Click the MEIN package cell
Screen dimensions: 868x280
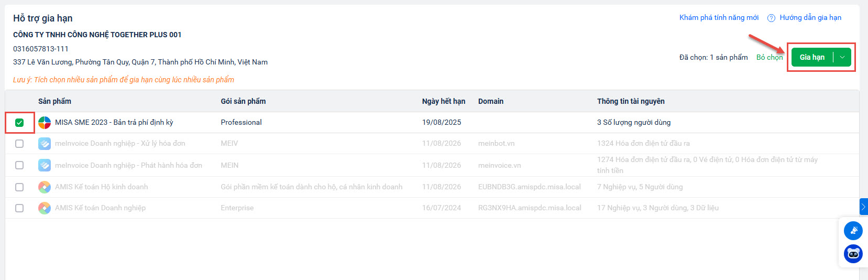[x=229, y=165]
